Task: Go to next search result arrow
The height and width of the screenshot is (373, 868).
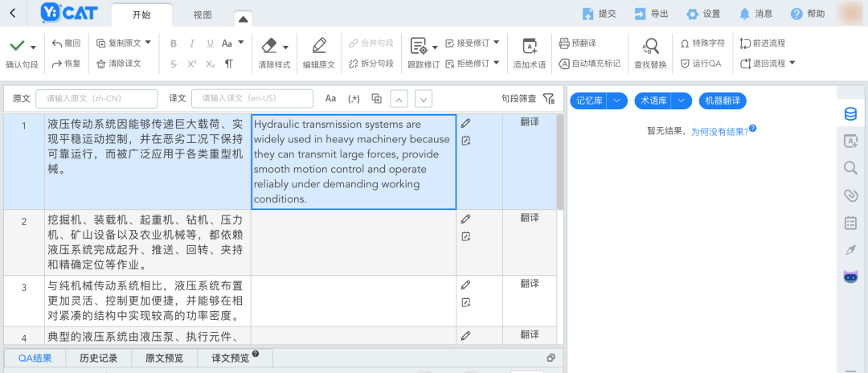Action: [x=424, y=99]
